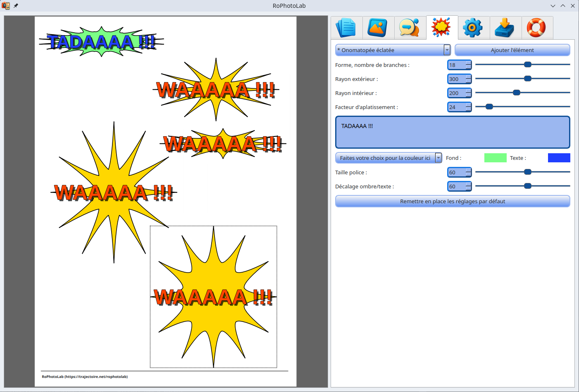Image resolution: width=579 pixels, height=392 pixels.
Task: Open the lifebuoy help tab
Action: [x=537, y=28]
